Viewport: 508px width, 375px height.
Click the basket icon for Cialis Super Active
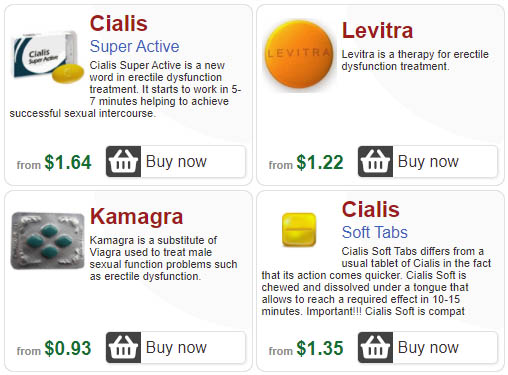click(x=123, y=161)
